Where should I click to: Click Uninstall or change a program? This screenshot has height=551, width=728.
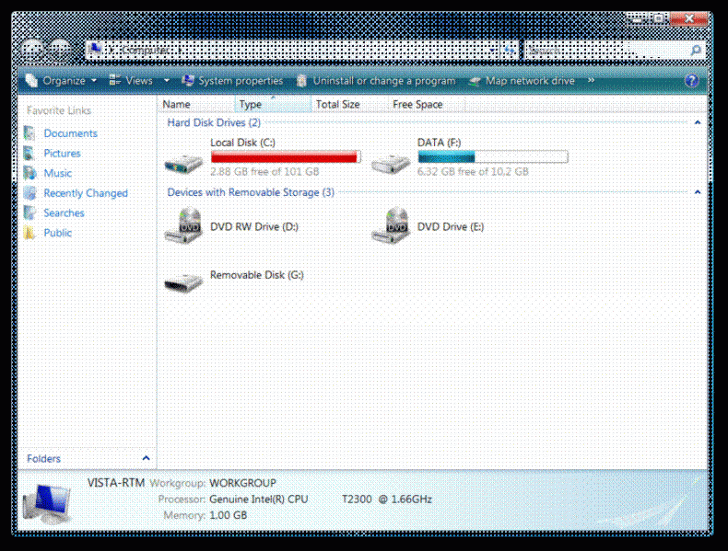[x=376, y=81]
